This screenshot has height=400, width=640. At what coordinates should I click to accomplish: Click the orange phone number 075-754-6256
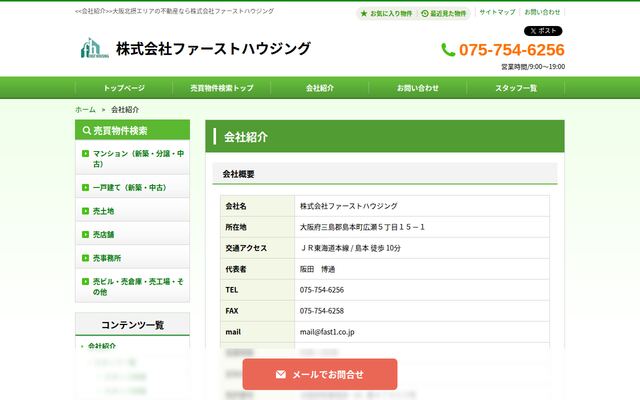click(x=511, y=50)
